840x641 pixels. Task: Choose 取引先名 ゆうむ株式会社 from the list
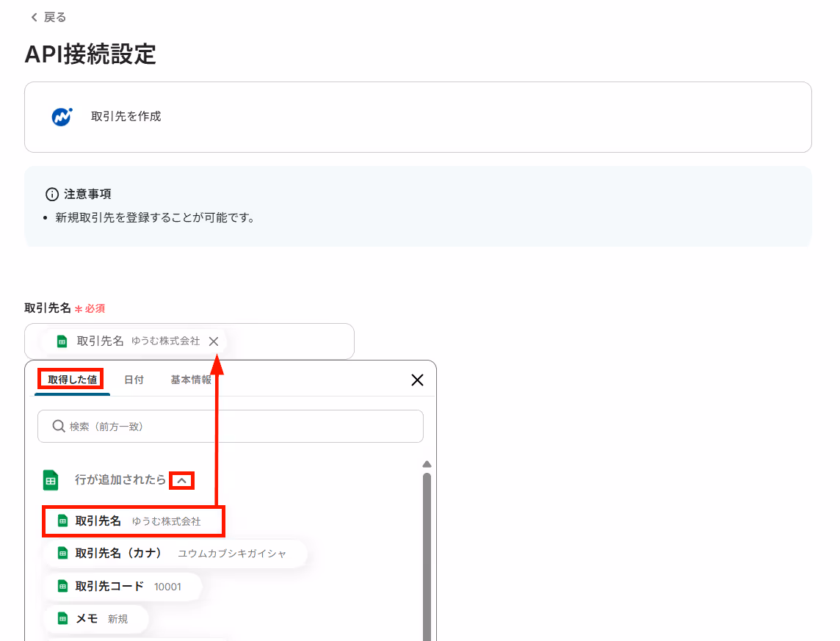(134, 521)
